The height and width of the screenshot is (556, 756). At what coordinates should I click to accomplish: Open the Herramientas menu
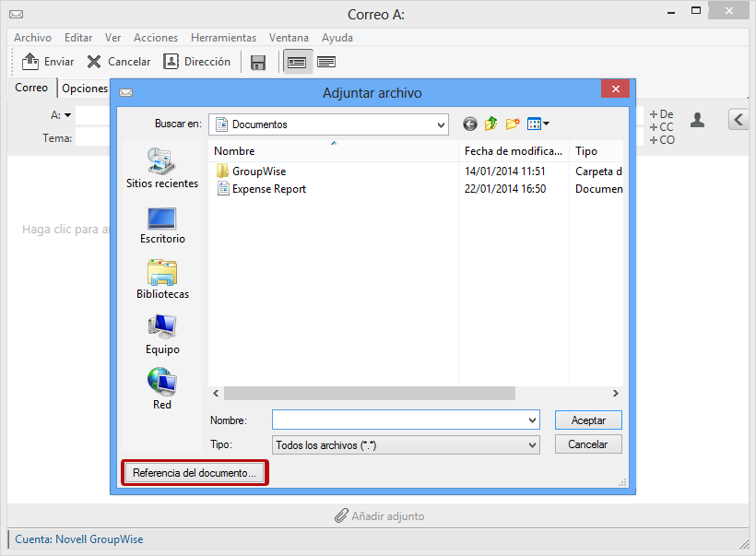(223, 38)
